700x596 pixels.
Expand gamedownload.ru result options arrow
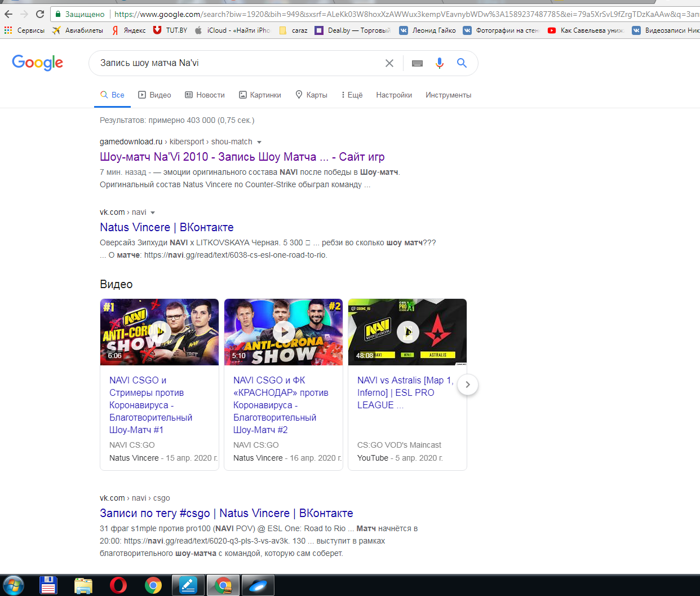click(259, 142)
